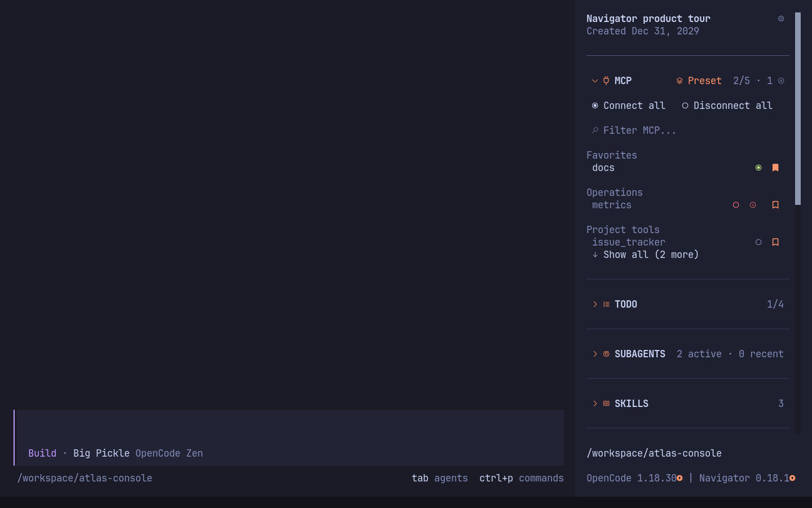Screen dimensions: 812x508
Task: Click the MCP 2/5 connected count
Action: point(742,81)
